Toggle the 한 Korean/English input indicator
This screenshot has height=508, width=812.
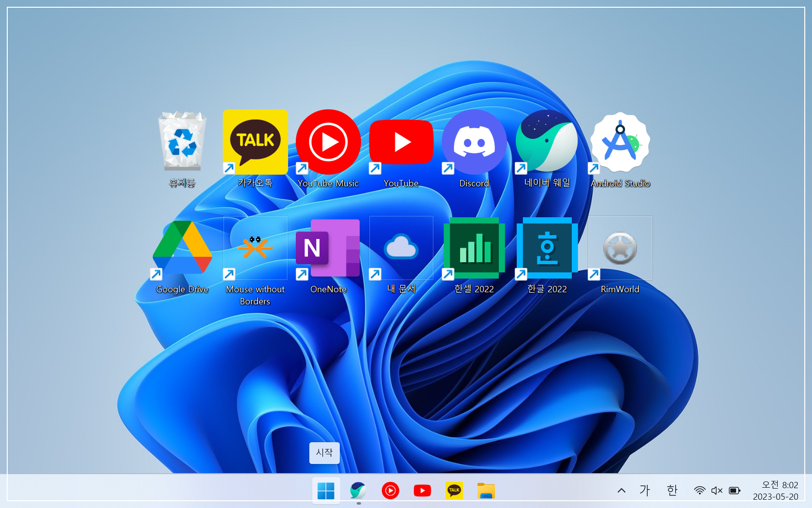pyautogui.click(x=672, y=491)
